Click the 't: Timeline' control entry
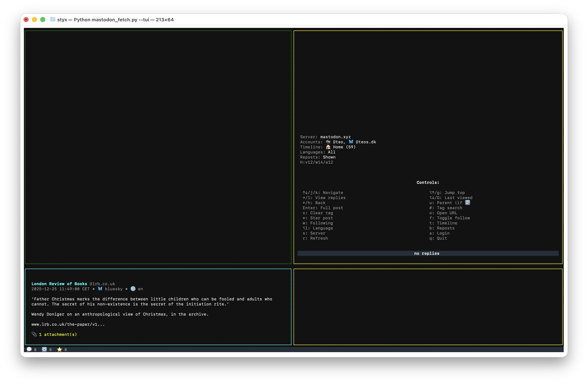This screenshot has width=588, height=384. point(443,223)
